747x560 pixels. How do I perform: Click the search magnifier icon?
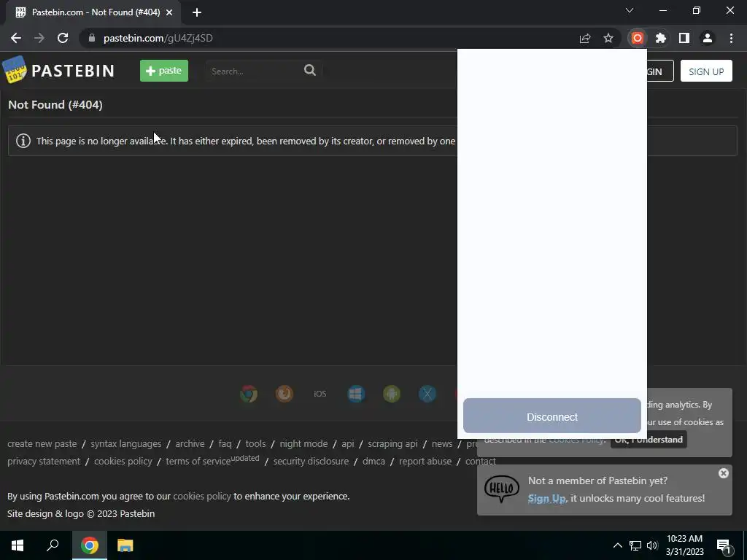point(310,71)
